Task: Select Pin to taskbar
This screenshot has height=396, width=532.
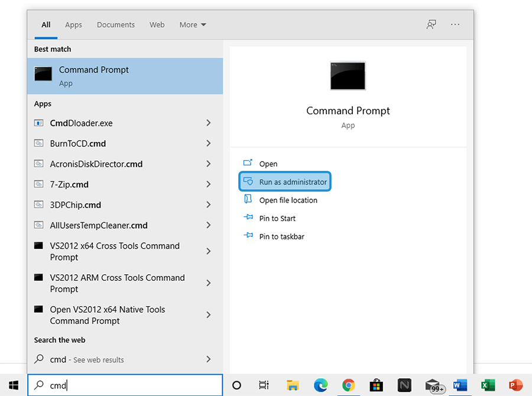Action: pos(274,236)
